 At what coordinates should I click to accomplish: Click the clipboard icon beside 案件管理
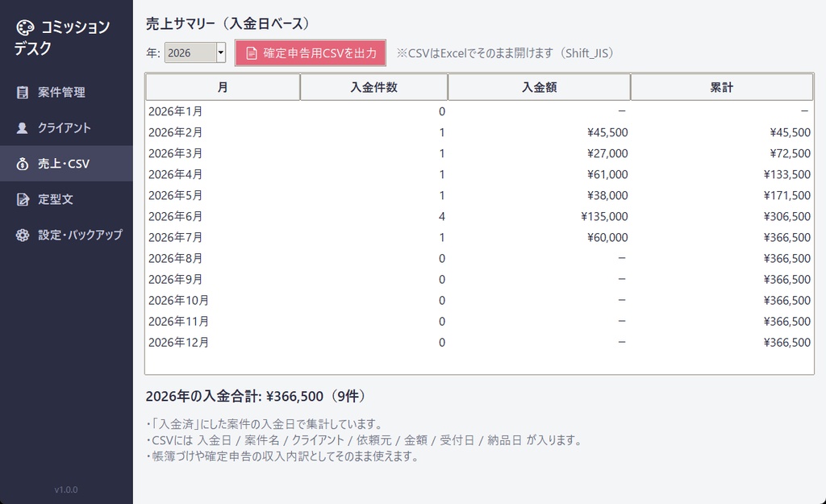point(22,92)
